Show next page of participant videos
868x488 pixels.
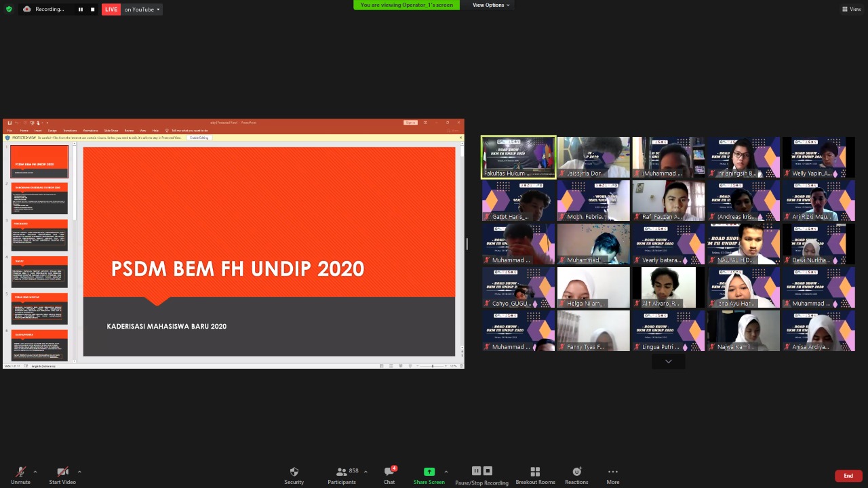(668, 361)
